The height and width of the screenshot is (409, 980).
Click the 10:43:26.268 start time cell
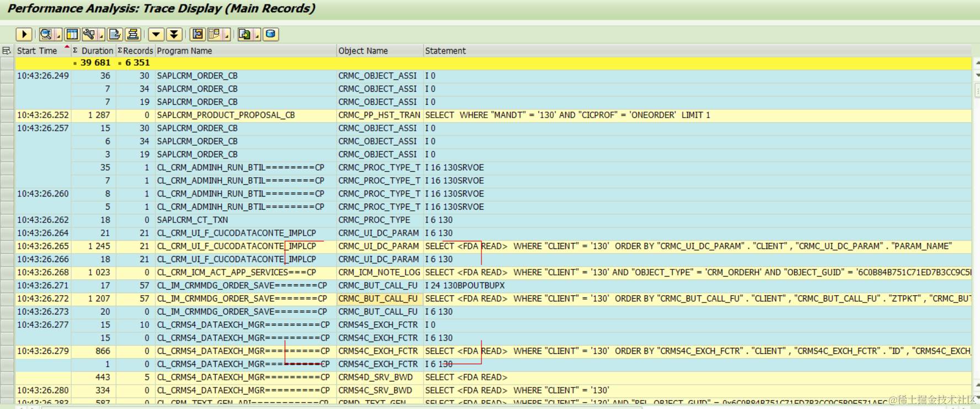click(x=43, y=273)
